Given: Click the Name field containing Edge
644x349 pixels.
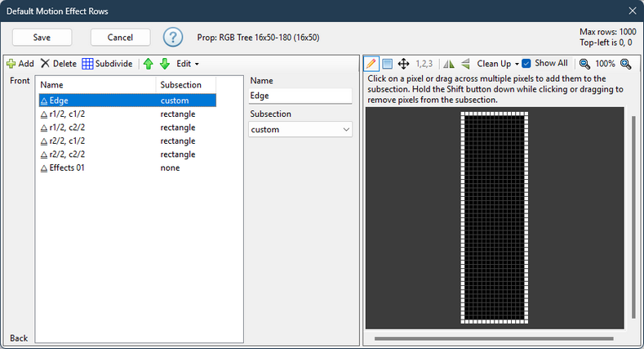Looking at the screenshot, I should pyautogui.click(x=300, y=96).
